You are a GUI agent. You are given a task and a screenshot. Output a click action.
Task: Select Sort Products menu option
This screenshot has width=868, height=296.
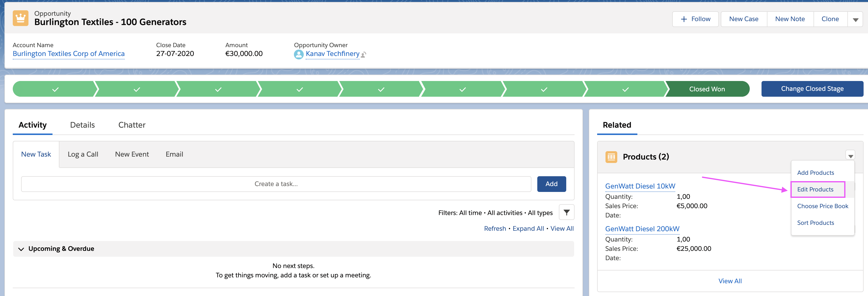(x=815, y=223)
